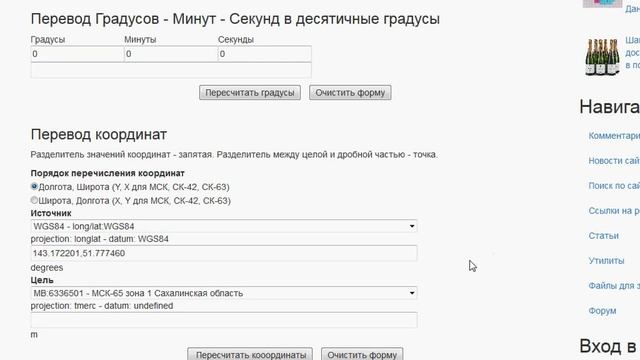Click the Перевод координат heading
The width and height of the screenshot is (640, 360).
coord(98,134)
